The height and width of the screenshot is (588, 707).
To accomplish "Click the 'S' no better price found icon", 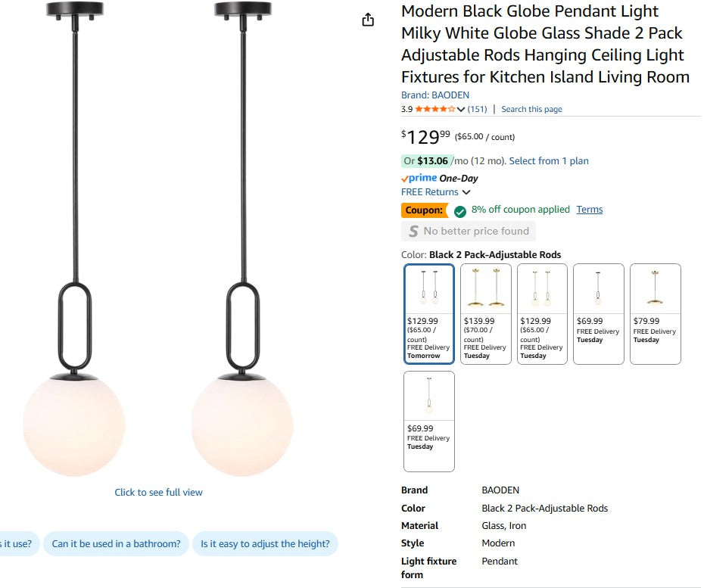I will pyautogui.click(x=413, y=231).
